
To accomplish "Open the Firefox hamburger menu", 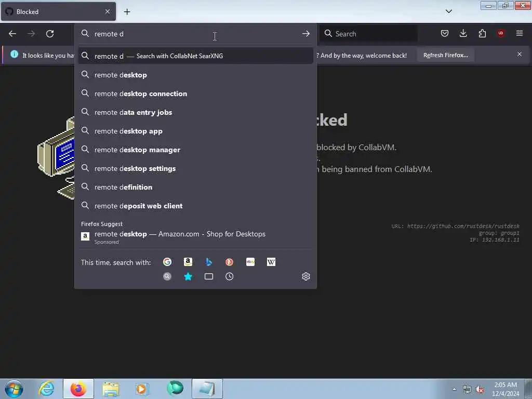I will pos(520,33).
